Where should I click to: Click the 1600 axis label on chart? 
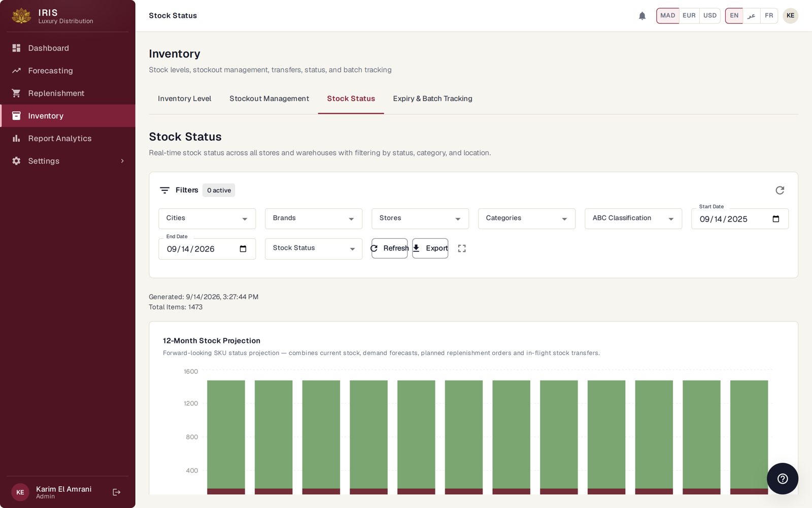[x=191, y=371]
